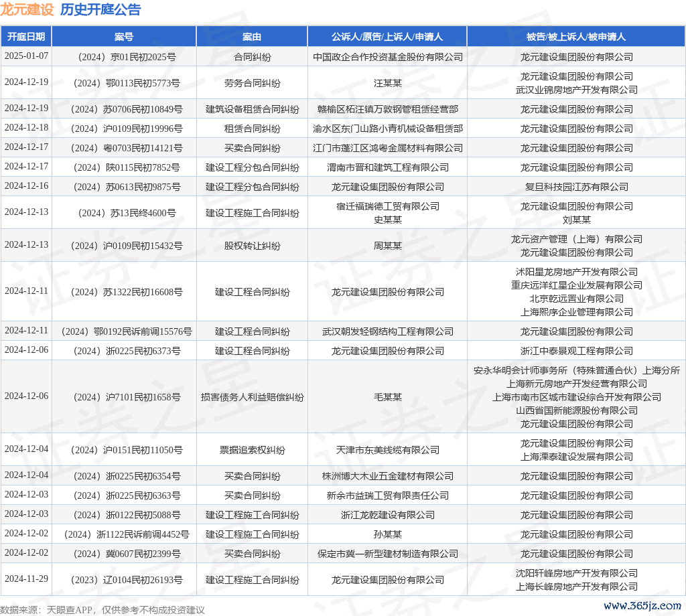Click plaintiff 浙江龙乾建设有限公司

[388, 515]
